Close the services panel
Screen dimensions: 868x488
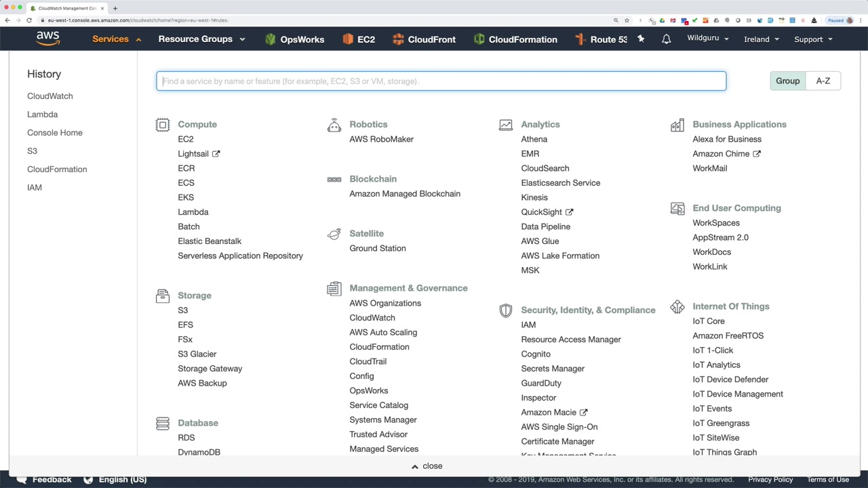pos(427,466)
